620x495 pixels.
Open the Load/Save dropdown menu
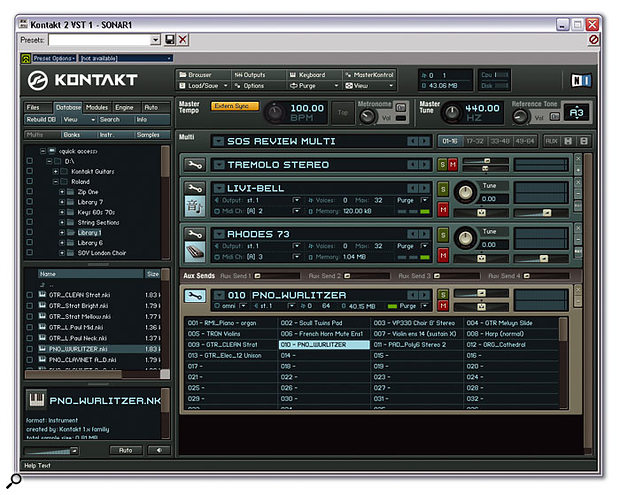coord(204,85)
